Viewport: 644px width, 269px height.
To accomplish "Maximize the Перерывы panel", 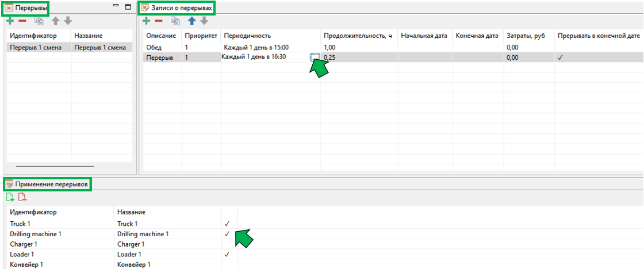I will pos(128,6).
